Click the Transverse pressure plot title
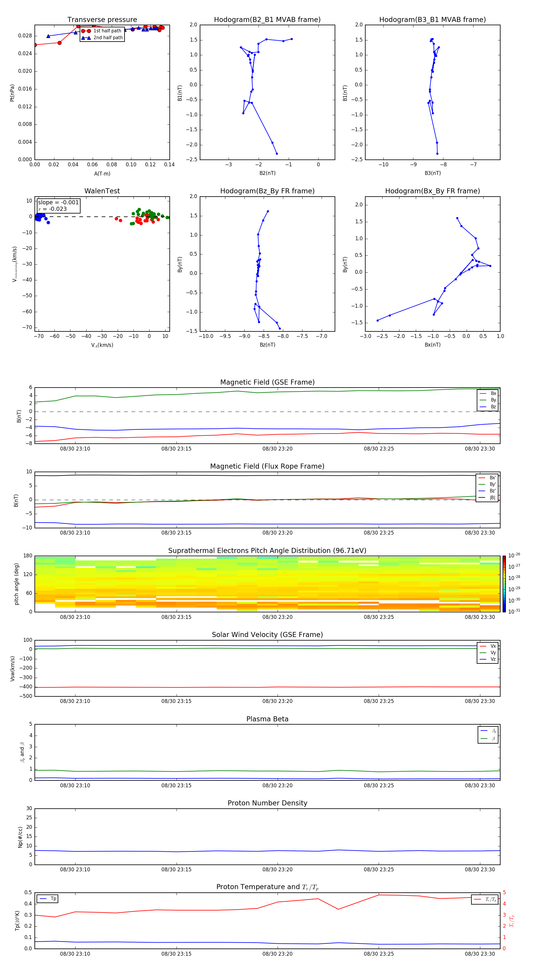Image resolution: width=535 pixels, height=980 pixels. (x=102, y=20)
